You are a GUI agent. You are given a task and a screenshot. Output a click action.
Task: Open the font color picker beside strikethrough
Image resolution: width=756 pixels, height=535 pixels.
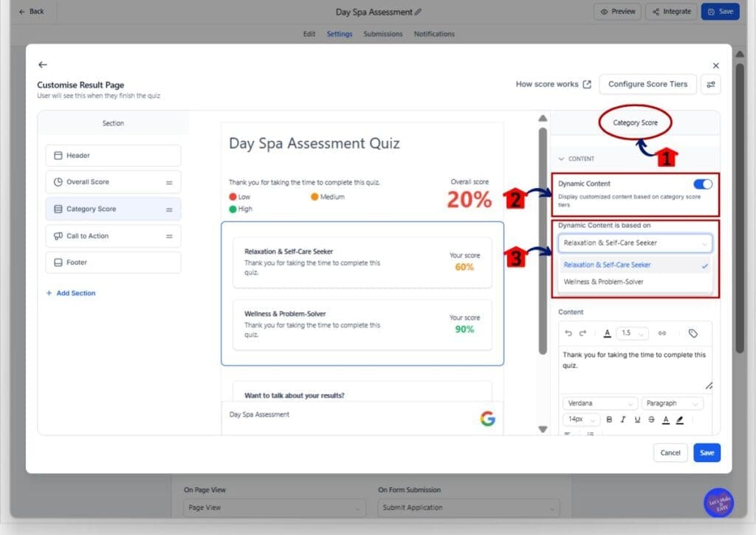point(665,420)
